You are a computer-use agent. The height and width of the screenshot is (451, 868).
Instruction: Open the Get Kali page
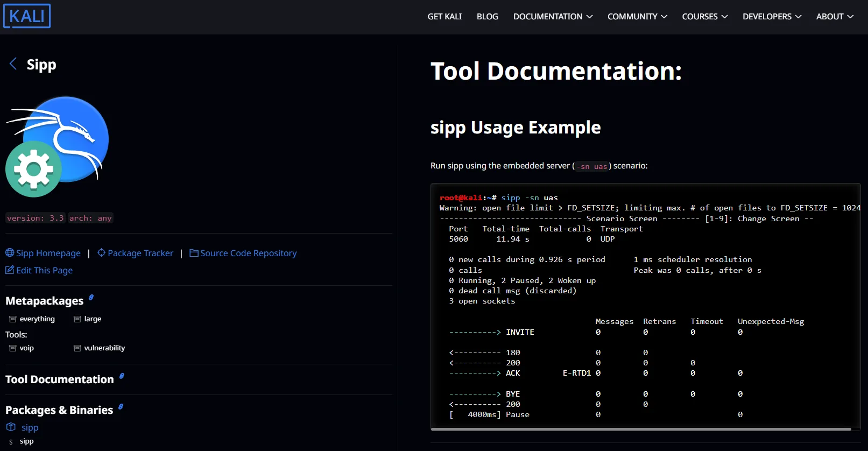tap(444, 17)
